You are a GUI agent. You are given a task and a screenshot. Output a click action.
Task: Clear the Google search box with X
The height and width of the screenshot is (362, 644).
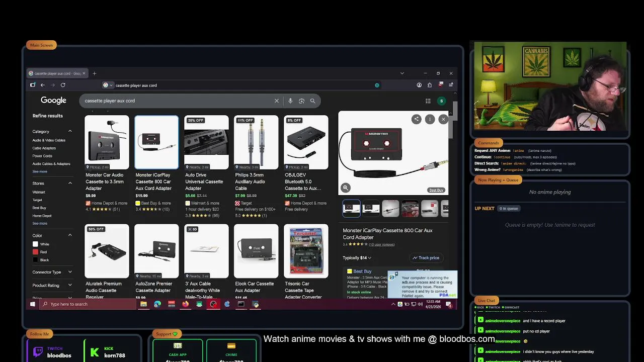point(276,101)
